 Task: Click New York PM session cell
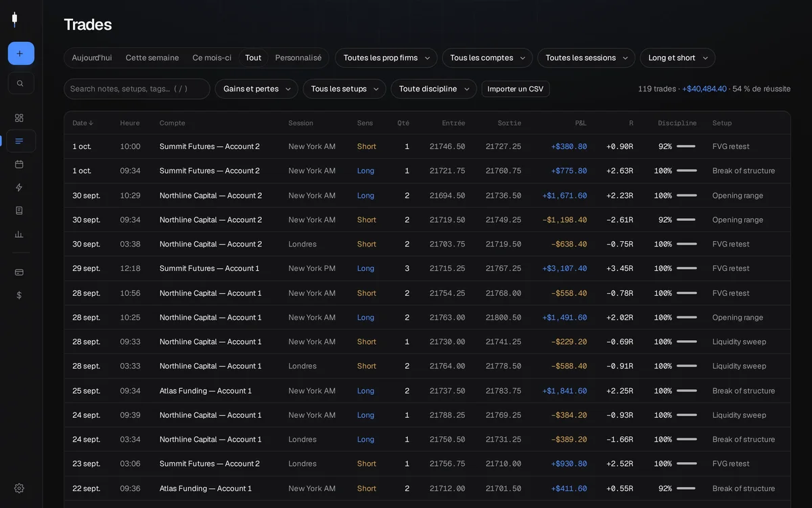[x=312, y=268]
